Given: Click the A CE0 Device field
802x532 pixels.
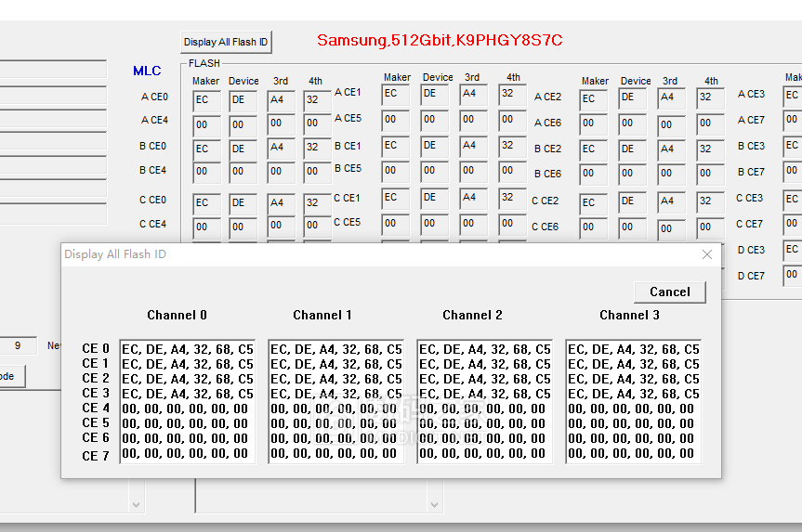Looking at the screenshot, I should pos(243,98).
